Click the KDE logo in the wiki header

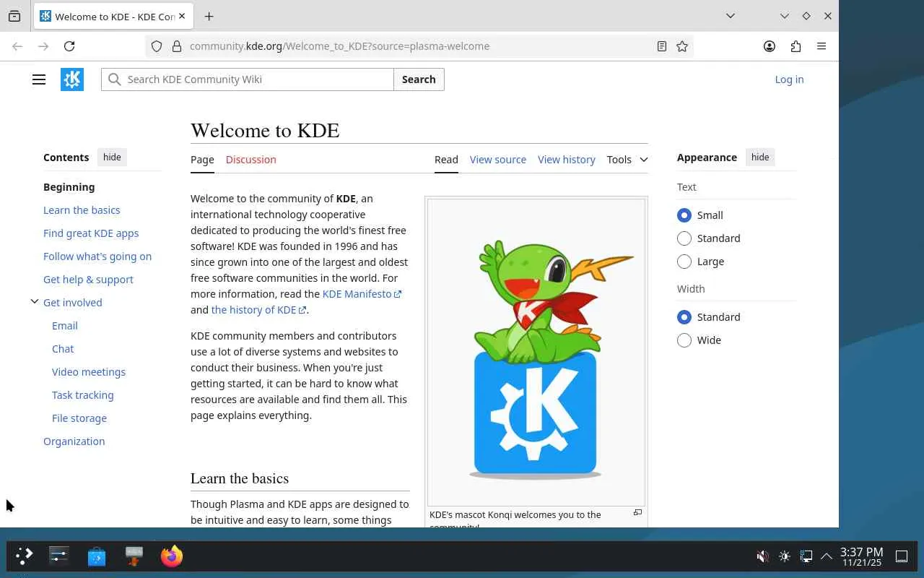point(72,79)
